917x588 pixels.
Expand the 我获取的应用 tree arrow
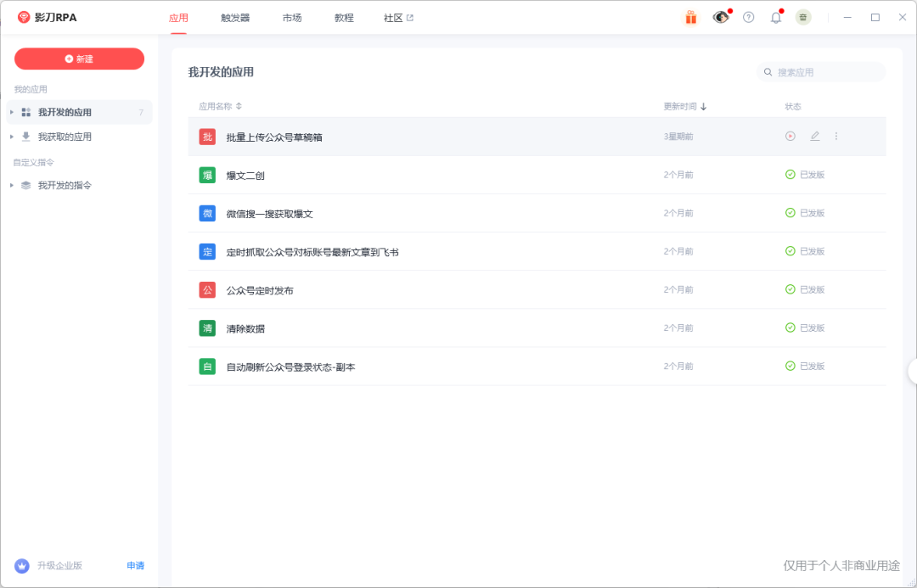12,137
